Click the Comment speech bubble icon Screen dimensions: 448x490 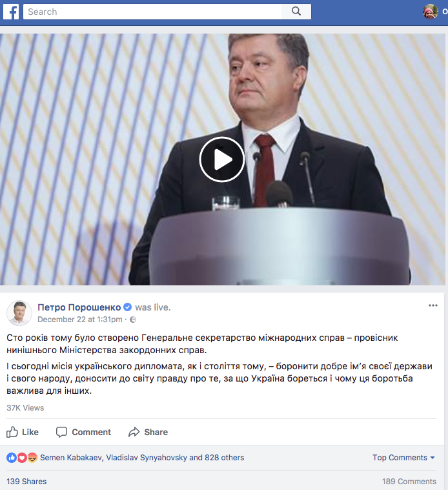click(x=61, y=432)
